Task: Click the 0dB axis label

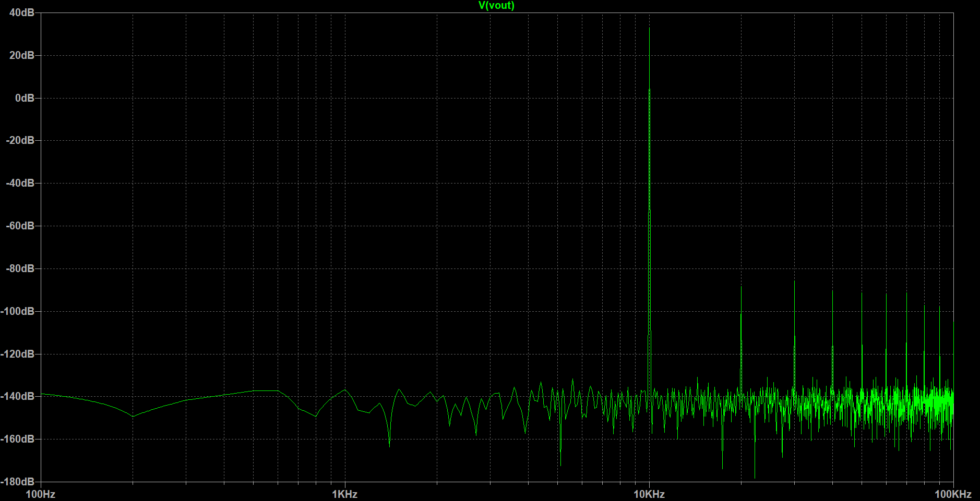Action: pyautogui.click(x=25, y=98)
